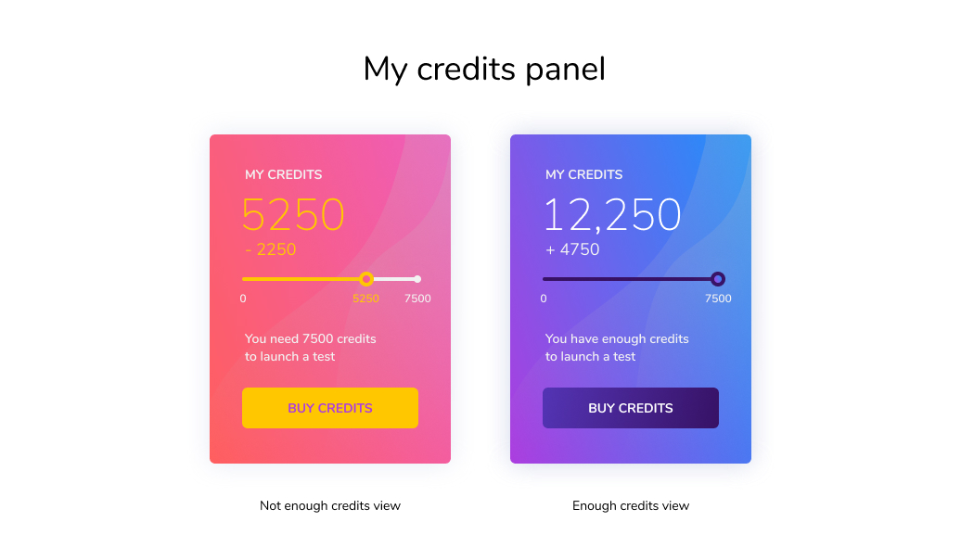Screen dimensions: 961x560
Task: Click the large yellow 5250 credits number
Action: coord(293,214)
